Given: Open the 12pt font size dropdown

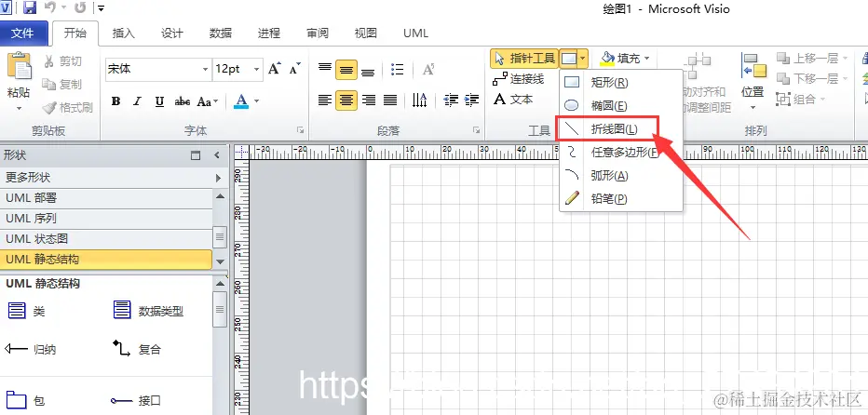Looking at the screenshot, I should (256, 69).
